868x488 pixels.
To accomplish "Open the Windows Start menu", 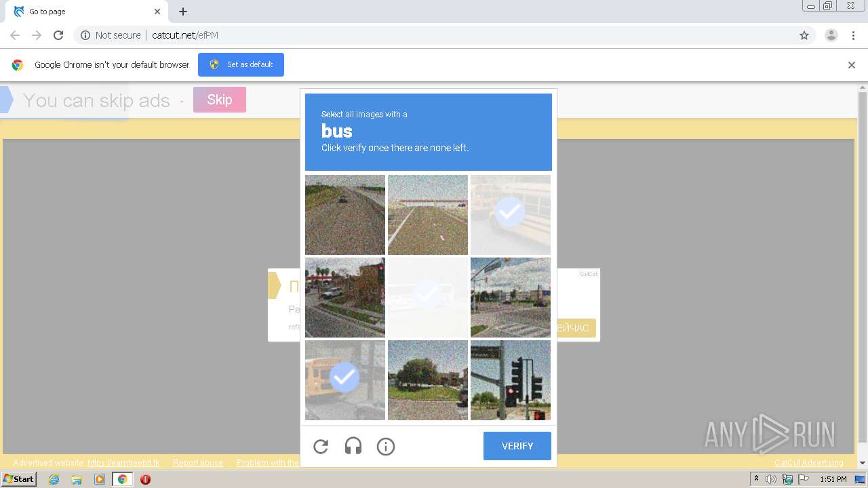I will point(18,479).
